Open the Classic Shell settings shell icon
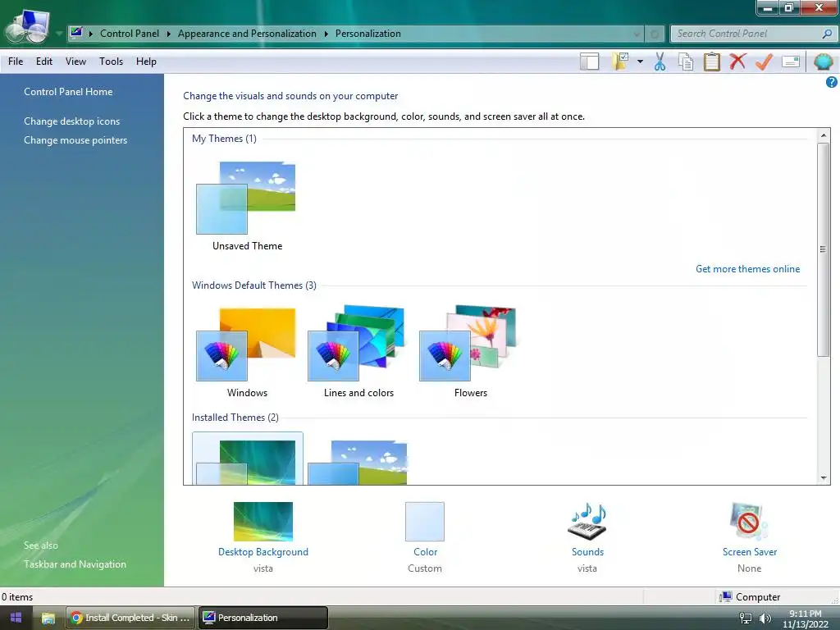The width and height of the screenshot is (840, 630). [x=824, y=62]
